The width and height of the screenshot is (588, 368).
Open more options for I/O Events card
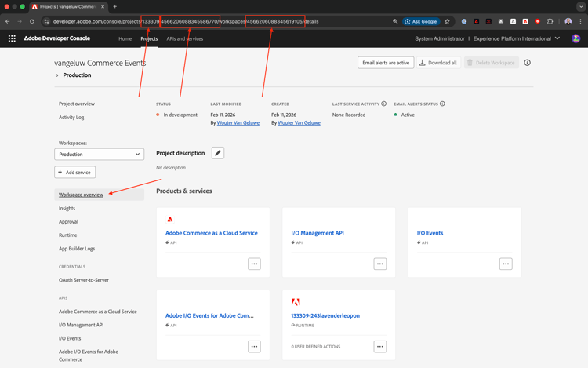click(x=506, y=264)
